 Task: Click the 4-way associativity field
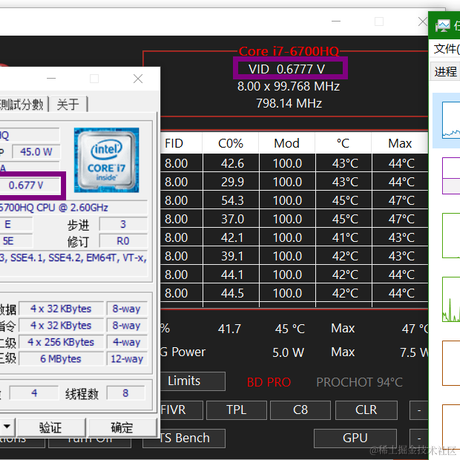127,342
